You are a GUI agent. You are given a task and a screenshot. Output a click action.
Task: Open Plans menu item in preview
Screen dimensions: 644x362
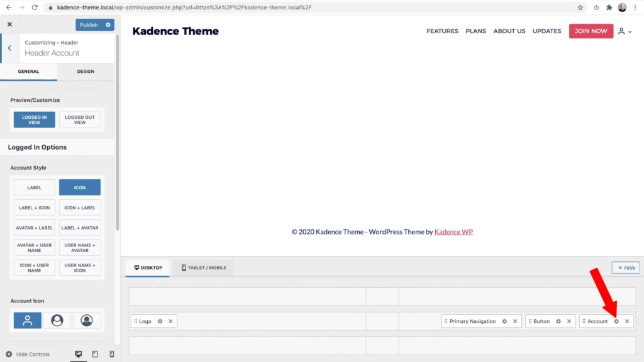click(x=475, y=31)
